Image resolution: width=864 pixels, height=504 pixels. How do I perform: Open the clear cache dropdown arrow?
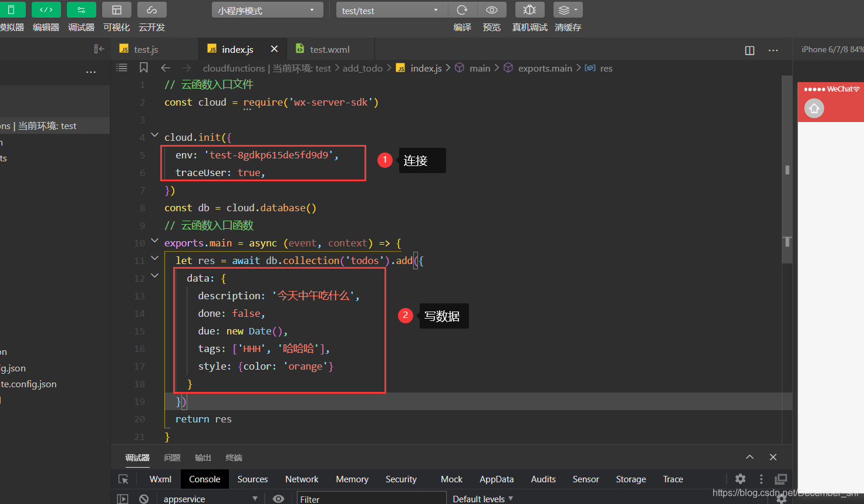click(576, 10)
